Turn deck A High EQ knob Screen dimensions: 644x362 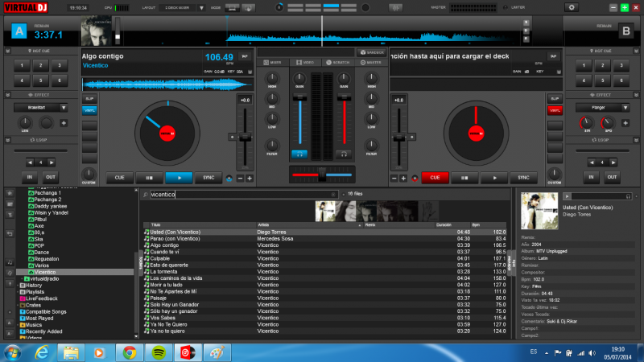point(272,78)
